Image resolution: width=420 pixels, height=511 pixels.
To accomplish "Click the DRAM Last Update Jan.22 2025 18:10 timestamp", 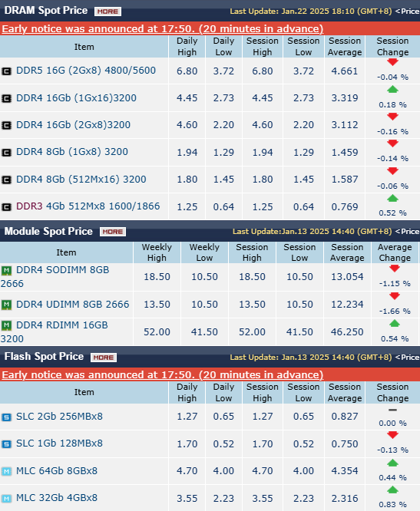I will (x=311, y=12).
